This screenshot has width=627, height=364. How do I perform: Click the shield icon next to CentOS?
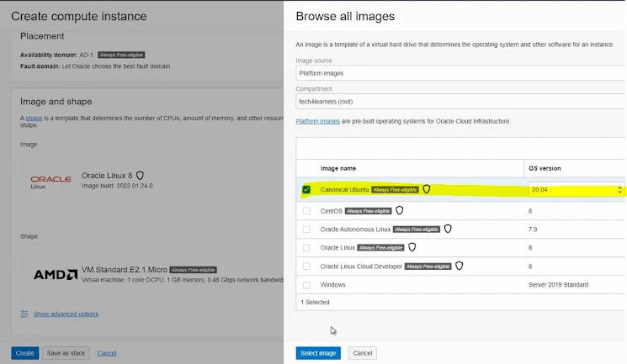pos(399,210)
